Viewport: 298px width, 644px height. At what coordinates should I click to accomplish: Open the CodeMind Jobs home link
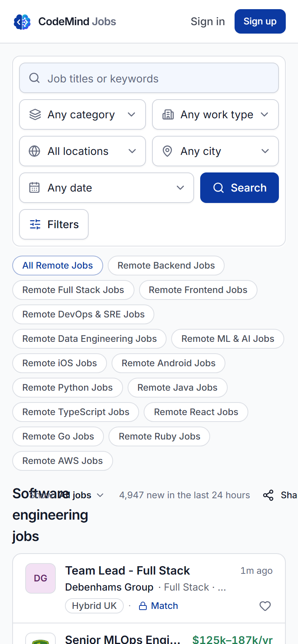pyautogui.click(x=65, y=22)
